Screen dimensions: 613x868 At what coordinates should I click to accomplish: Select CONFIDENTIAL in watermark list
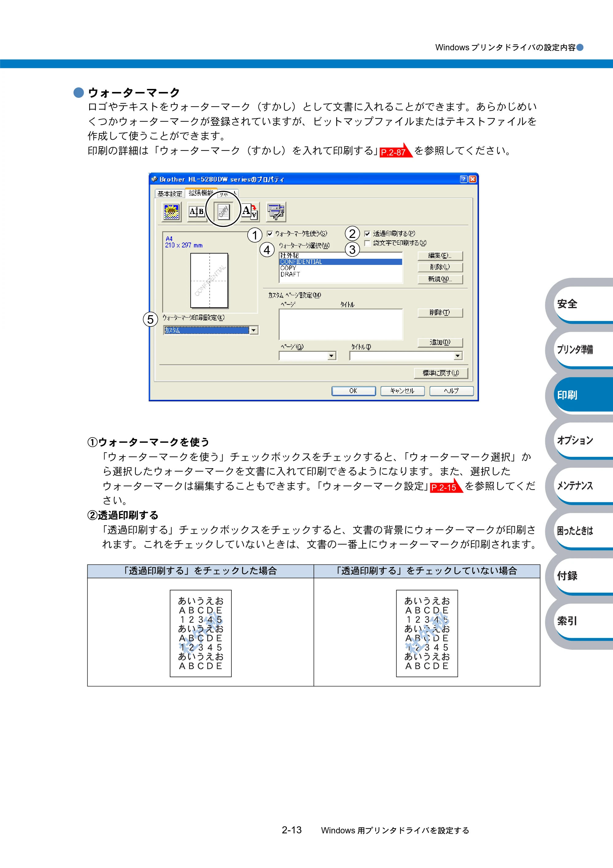pos(341,262)
